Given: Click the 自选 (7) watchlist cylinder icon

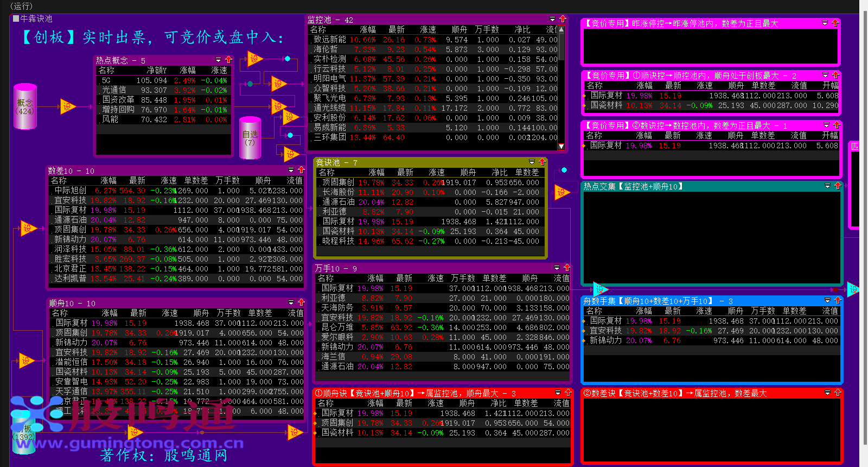Looking at the screenshot, I should (x=250, y=138).
